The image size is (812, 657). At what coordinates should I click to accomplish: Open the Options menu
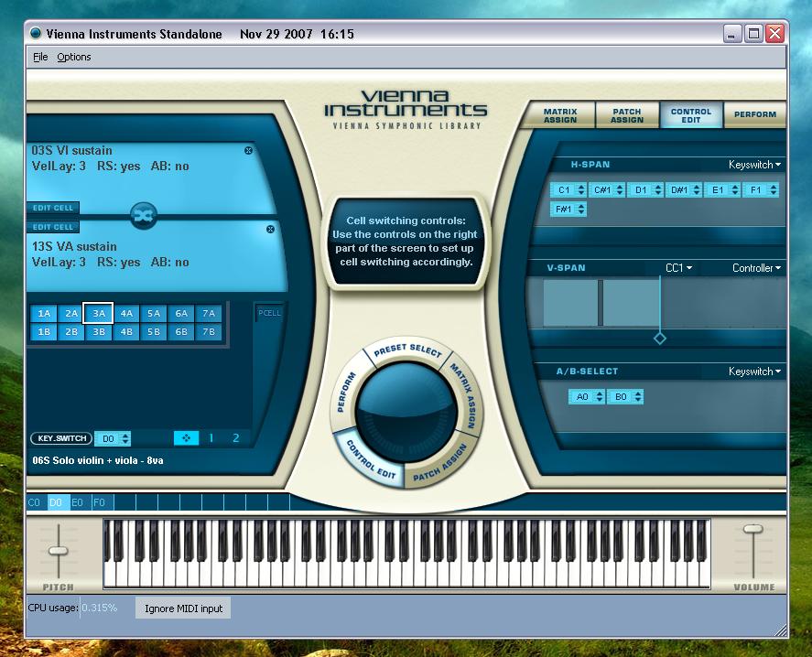[x=74, y=57]
